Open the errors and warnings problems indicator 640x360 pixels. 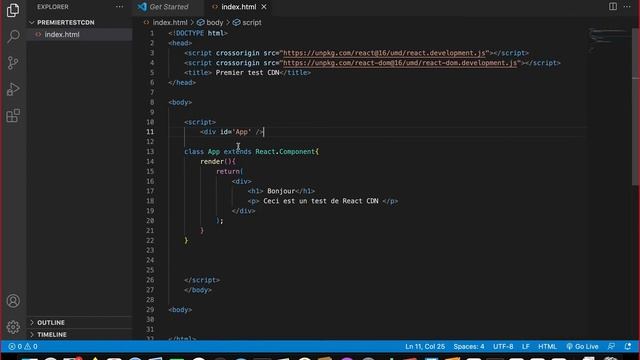23,347
